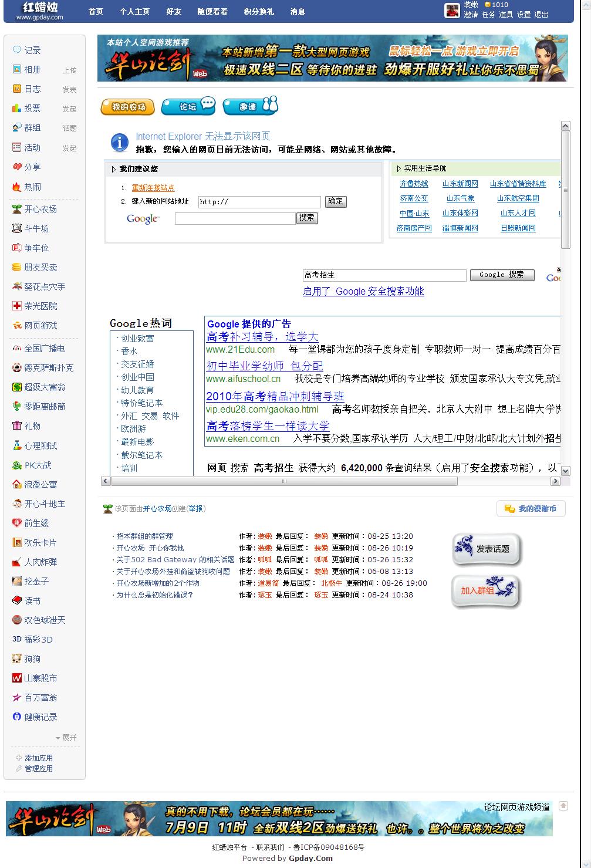This screenshot has height=868, width=591.
Task: Open 消息 in top navigation
Action: click(x=298, y=11)
